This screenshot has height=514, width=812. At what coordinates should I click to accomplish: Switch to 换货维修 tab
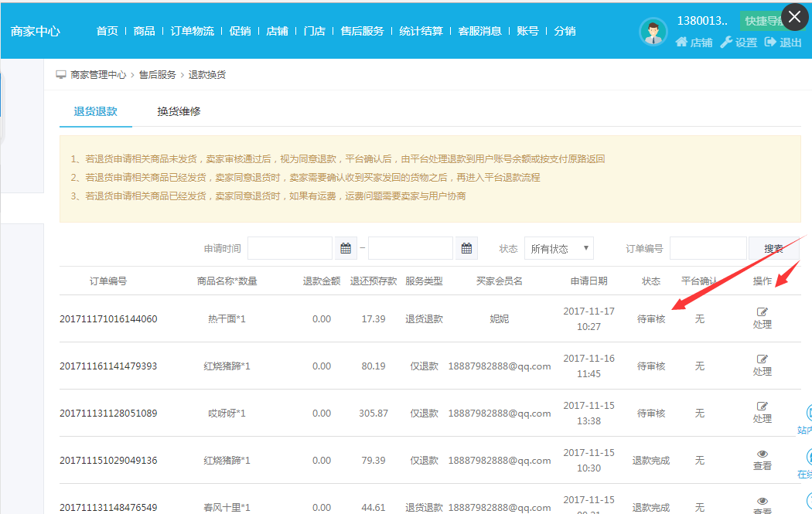[179, 111]
